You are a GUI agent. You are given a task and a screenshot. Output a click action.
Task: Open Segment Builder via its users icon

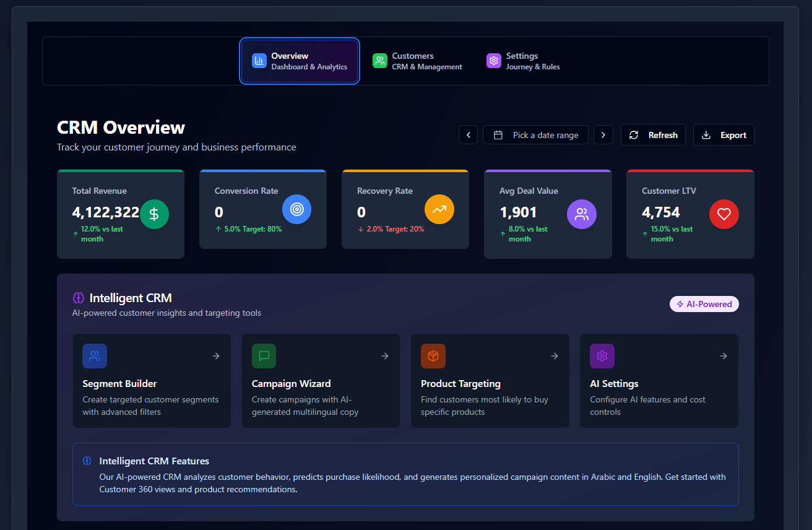click(x=95, y=356)
